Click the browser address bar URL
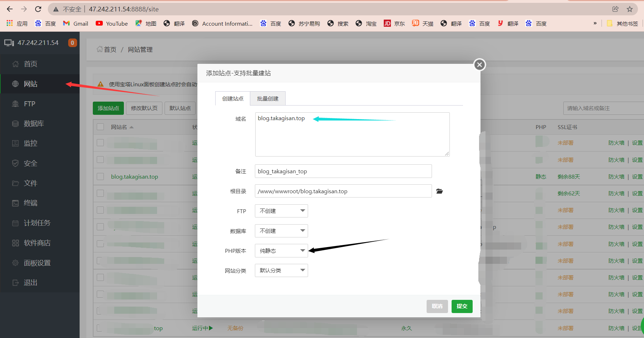 [x=124, y=9]
